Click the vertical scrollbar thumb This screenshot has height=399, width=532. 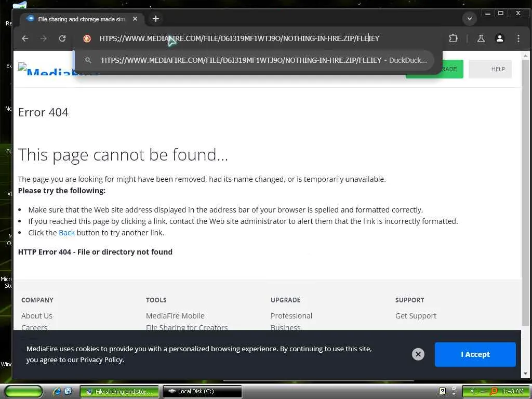click(525, 192)
